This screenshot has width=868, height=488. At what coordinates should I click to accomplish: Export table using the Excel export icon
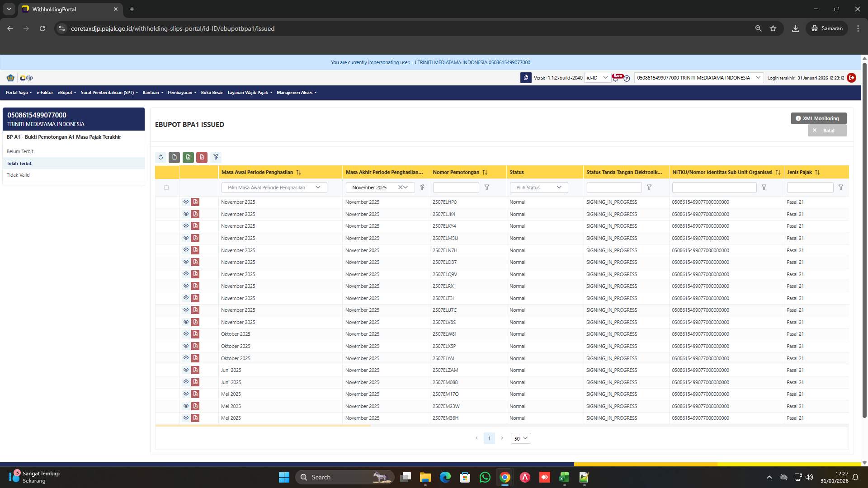[x=188, y=157]
